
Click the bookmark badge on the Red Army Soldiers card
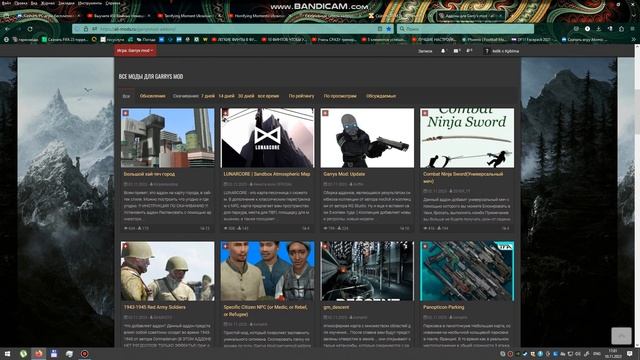(126, 246)
